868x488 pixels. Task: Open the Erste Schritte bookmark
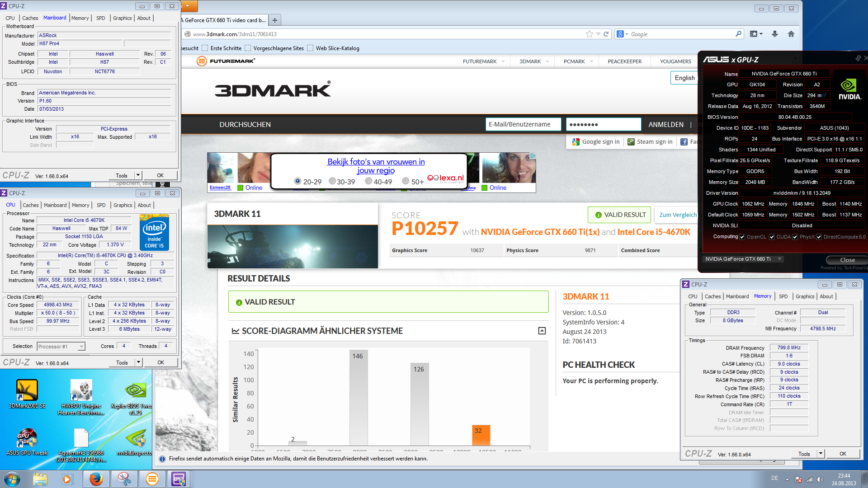point(222,48)
